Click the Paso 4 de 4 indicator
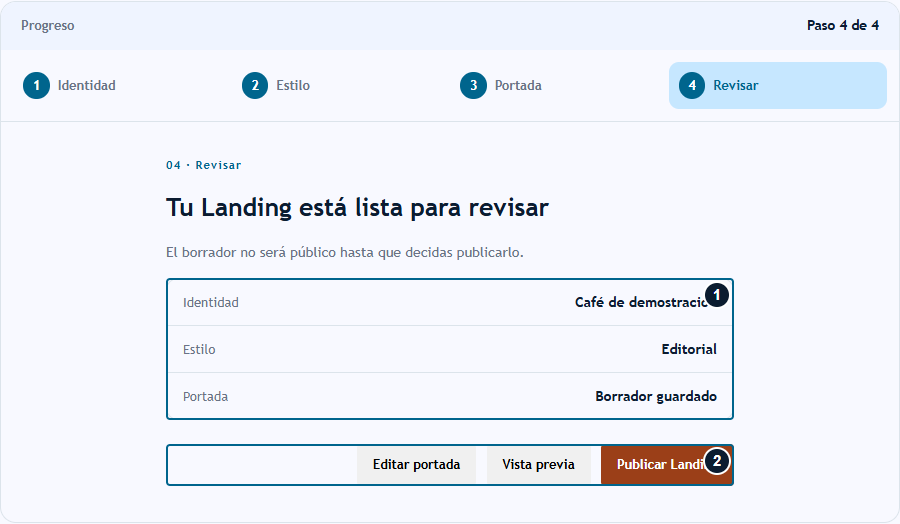This screenshot has width=900, height=524. pos(843,25)
